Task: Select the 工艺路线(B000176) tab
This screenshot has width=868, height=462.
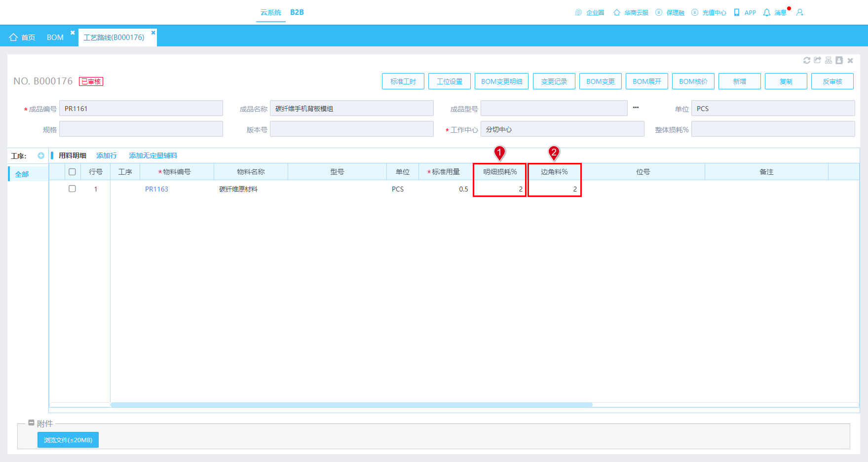Action: [114, 38]
